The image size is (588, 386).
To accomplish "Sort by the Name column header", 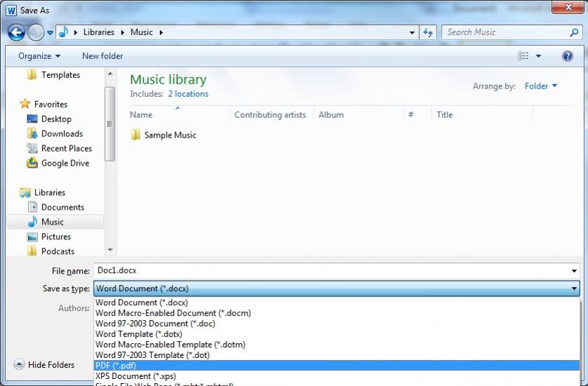I will (141, 114).
